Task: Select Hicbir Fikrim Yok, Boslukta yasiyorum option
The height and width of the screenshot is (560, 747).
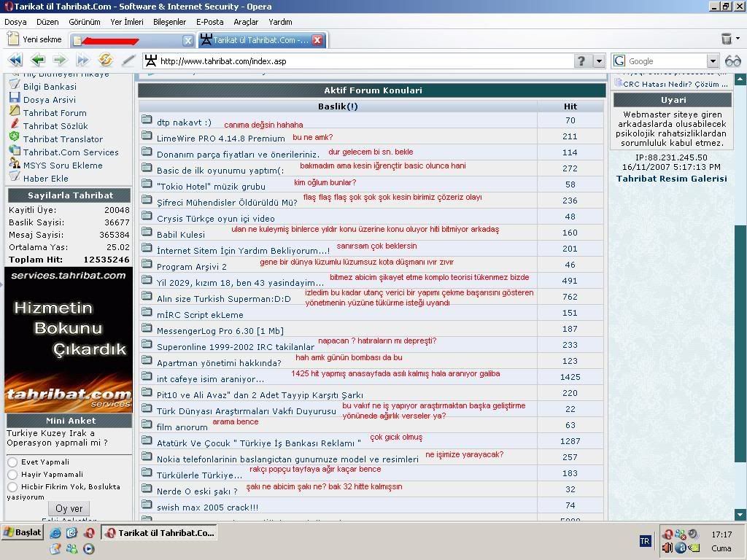Action: [x=13, y=486]
